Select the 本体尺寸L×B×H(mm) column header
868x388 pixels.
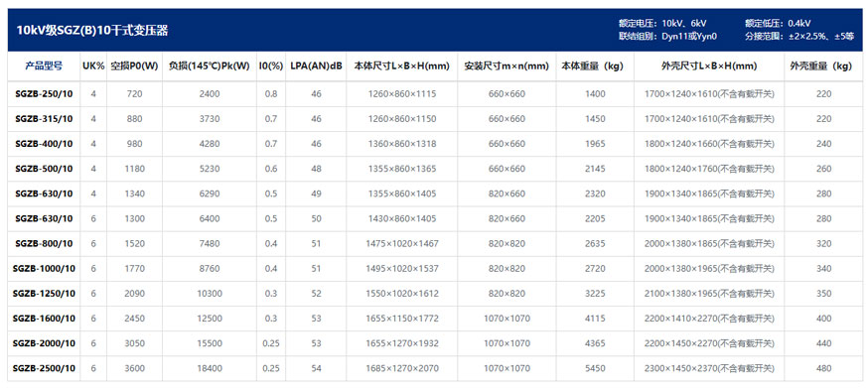click(402, 66)
